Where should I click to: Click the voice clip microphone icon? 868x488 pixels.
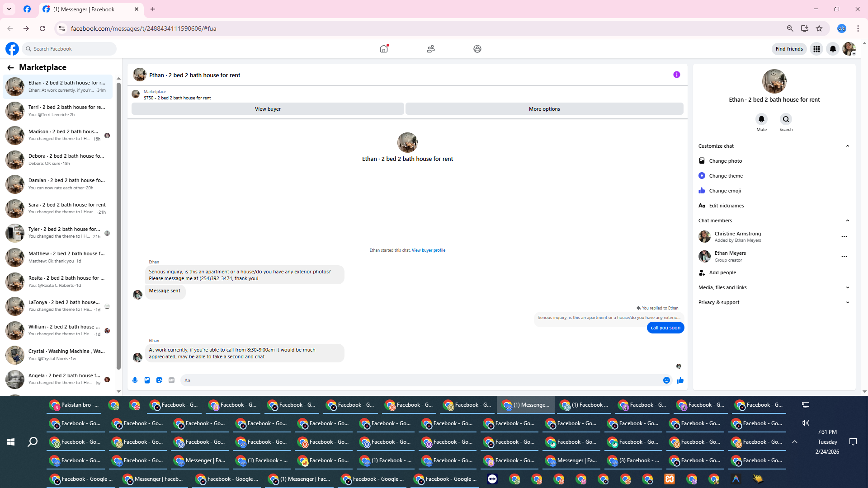[x=135, y=380]
